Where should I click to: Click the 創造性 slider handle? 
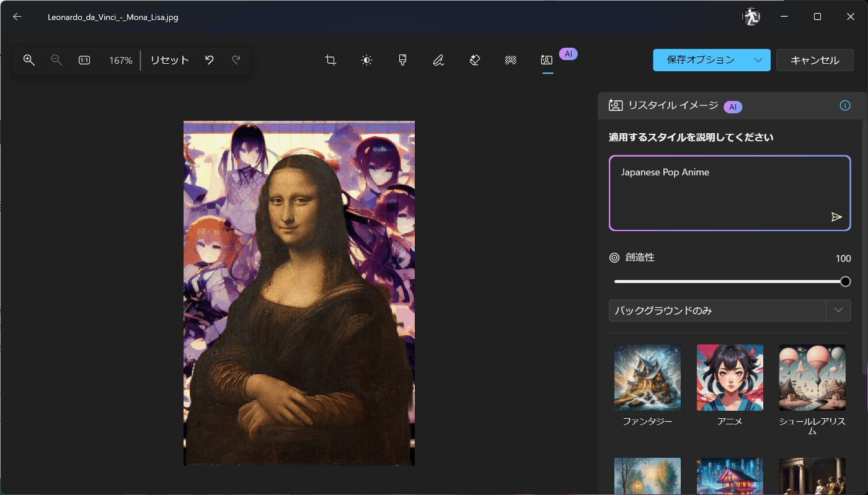846,281
